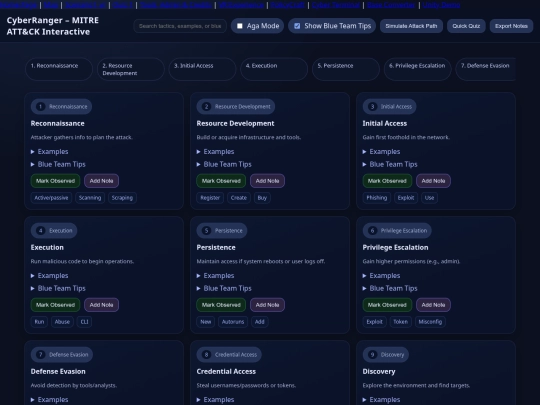Expand Examples in Resource Development card
The height and width of the screenshot is (405, 540).
pyautogui.click(x=215, y=152)
